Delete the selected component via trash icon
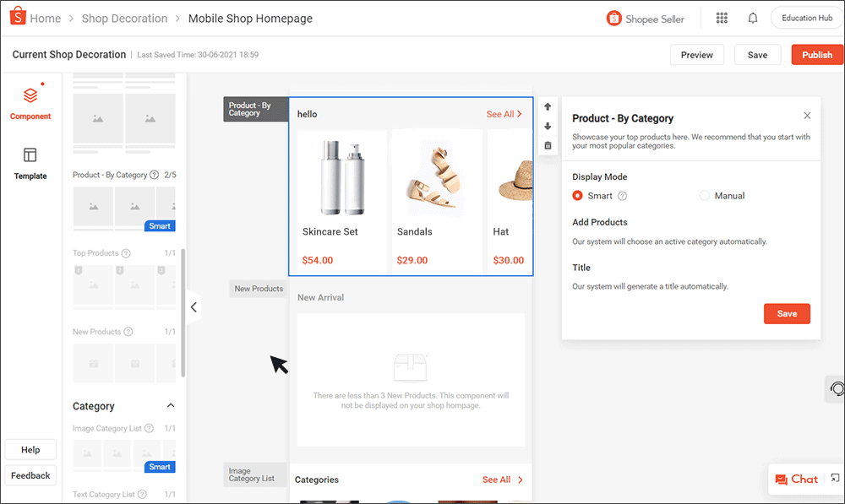Viewport: 845px width, 504px height. [x=548, y=145]
